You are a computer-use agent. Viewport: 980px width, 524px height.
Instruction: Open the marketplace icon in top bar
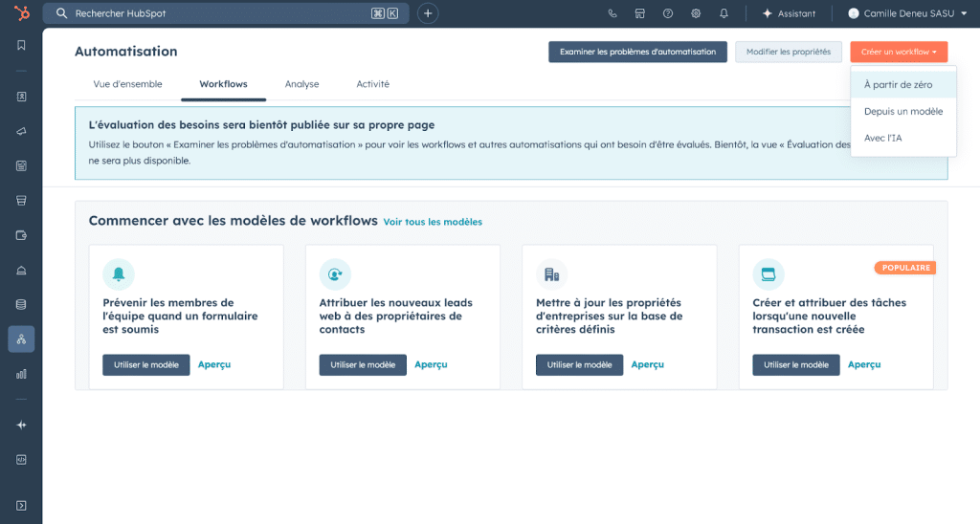click(x=640, y=13)
